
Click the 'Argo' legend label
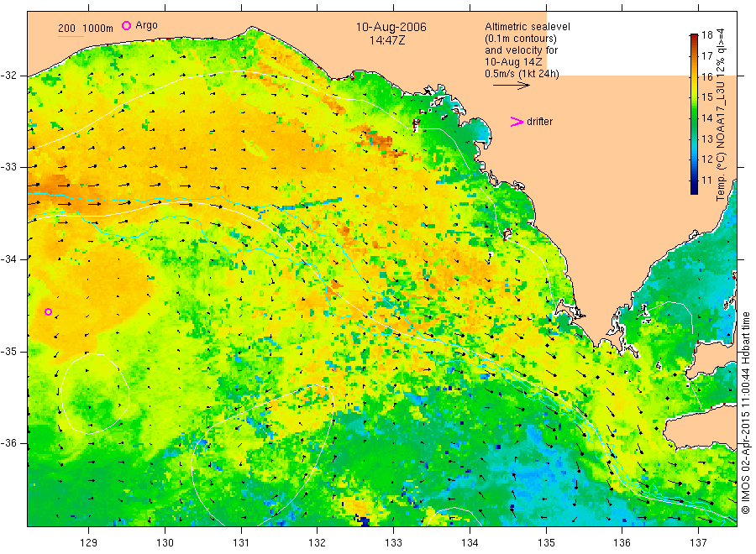click(146, 25)
